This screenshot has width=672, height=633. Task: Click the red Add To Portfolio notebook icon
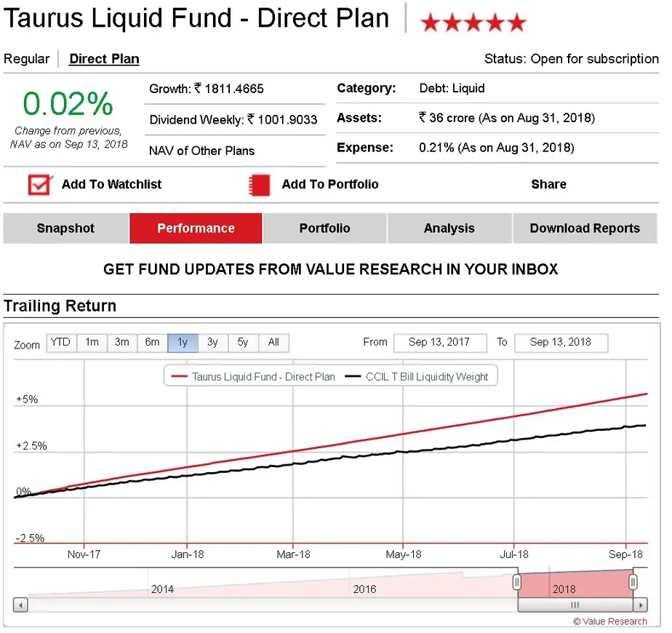(x=260, y=185)
